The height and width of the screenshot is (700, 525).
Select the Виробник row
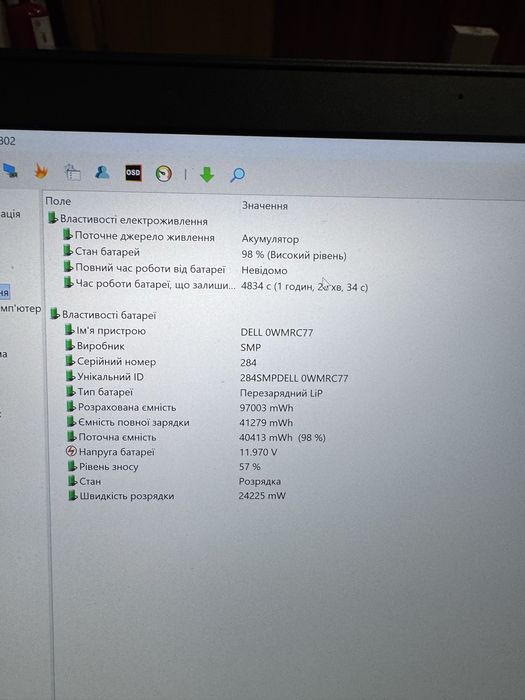click(95, 346)
